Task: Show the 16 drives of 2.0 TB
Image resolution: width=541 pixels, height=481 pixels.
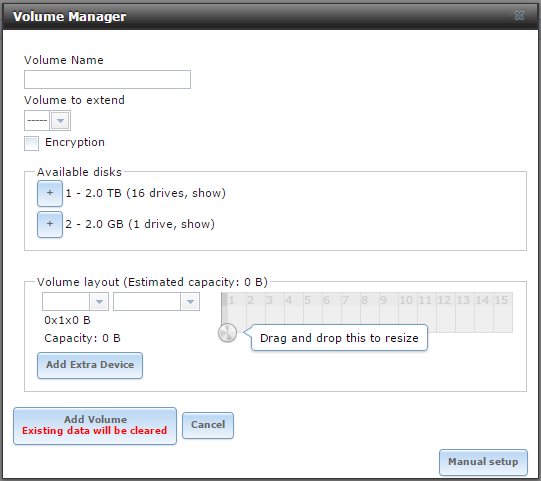Action: coord(208,193)
